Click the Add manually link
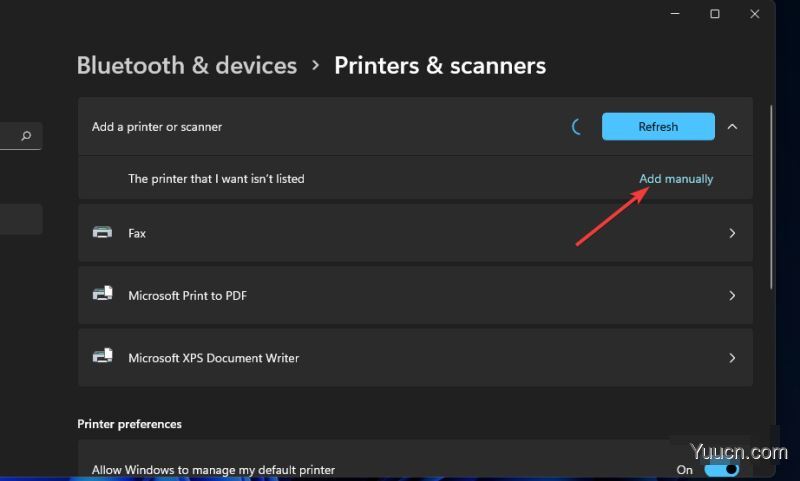This screenshot has height=481, width=800. click(676, 179)
